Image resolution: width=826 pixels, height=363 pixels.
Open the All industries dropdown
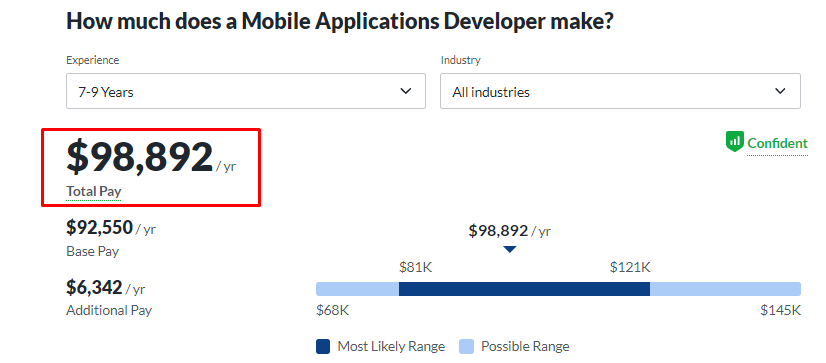point(620,91)
